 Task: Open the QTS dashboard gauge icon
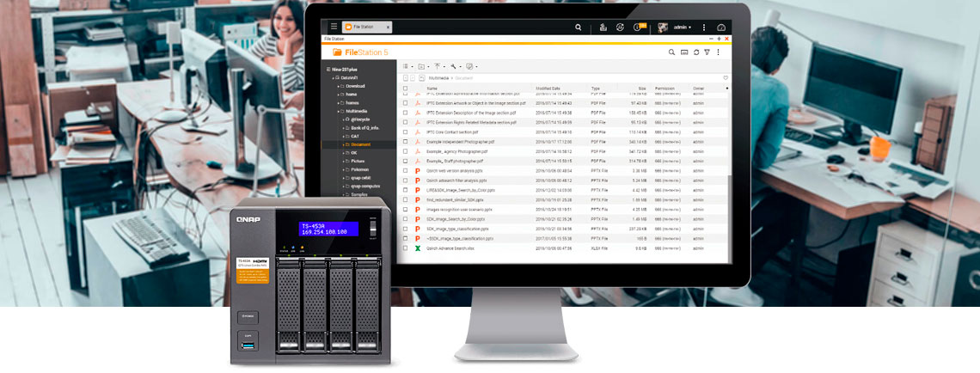tap(721, 28)
